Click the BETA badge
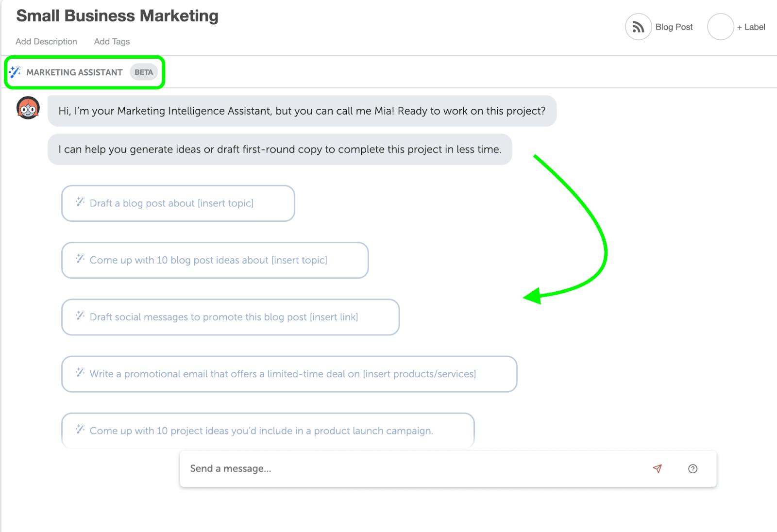 [144, 72]
